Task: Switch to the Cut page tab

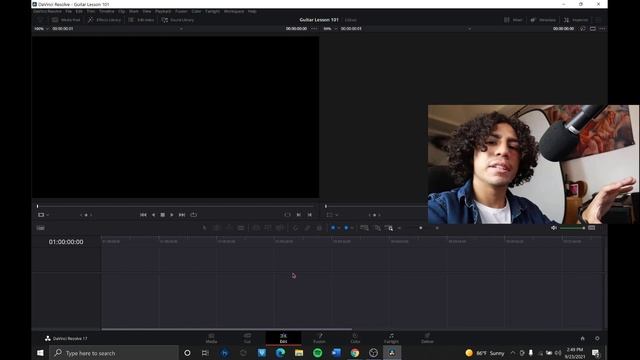Action: pos(247,338)
